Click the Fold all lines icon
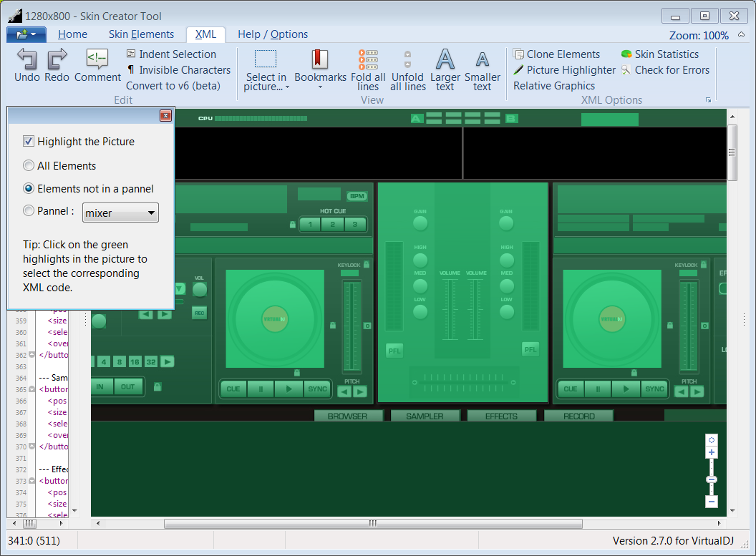Image resolution: width=756 pixels, height=556 pixels. point(368,59)
